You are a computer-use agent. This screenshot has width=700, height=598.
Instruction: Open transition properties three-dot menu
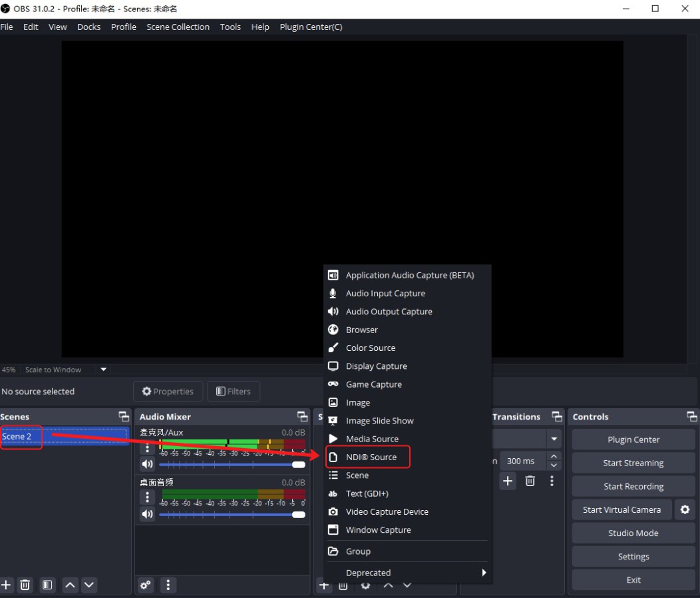coord(552,481)
